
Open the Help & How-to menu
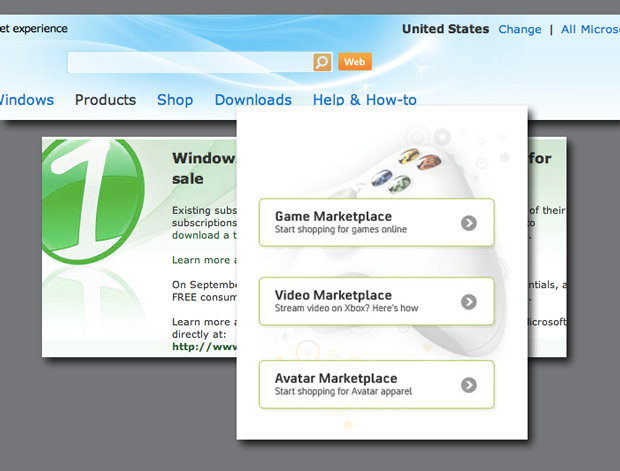tap(365, 100)
